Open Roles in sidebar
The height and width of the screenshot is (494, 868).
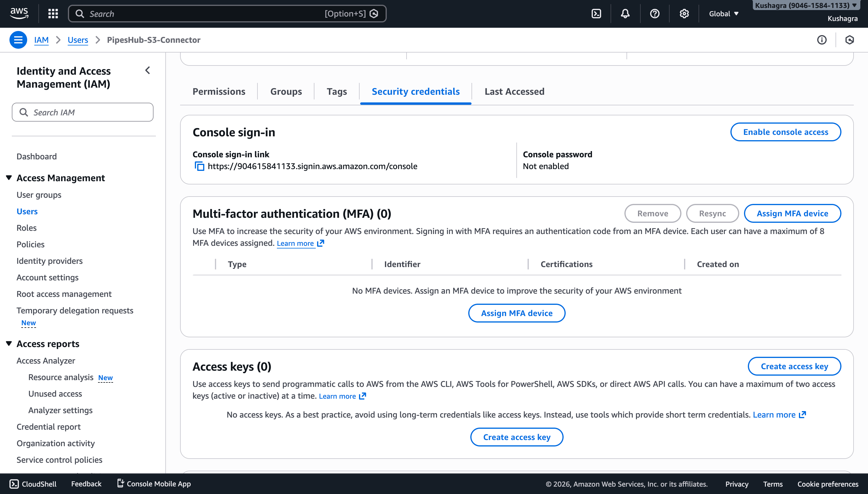[27, 228]
